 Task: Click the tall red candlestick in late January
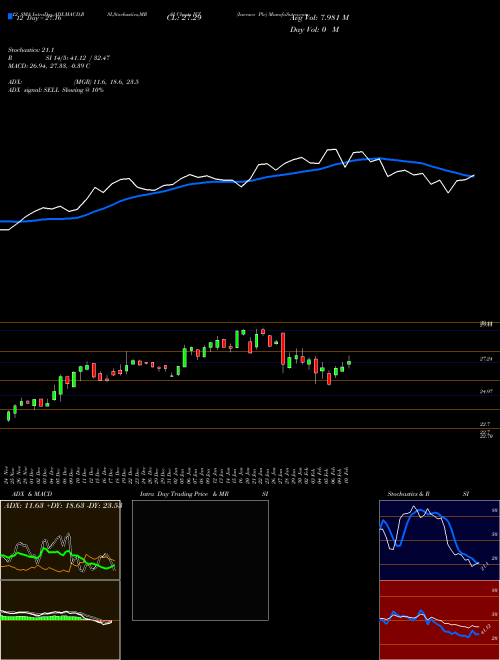[283, 349]
